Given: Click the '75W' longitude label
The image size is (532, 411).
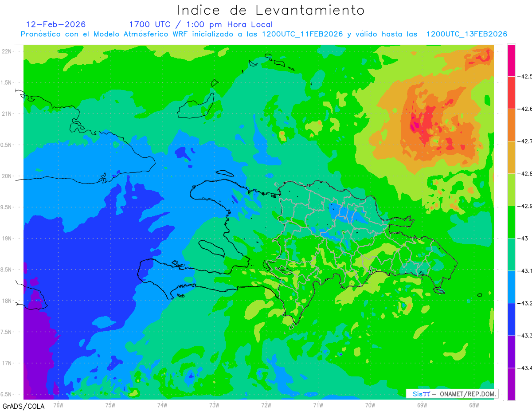Looking at the screenshot, I should (x=110, y=405).
